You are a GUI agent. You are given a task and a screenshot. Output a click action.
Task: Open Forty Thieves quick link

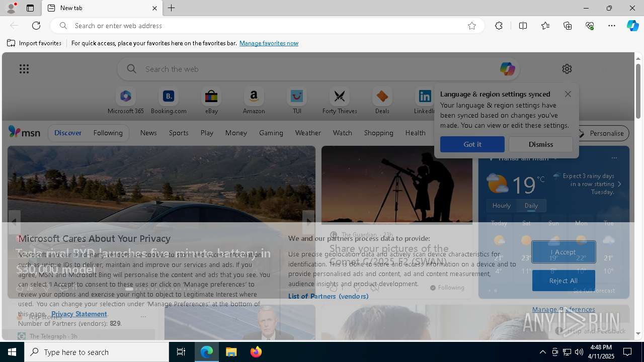(340, 101)
